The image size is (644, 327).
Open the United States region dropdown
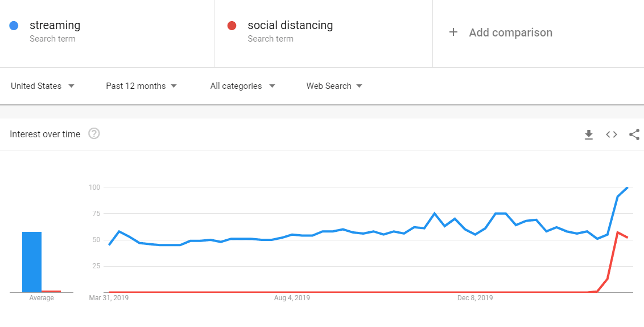pyautogui.click(x=43, y=86)
